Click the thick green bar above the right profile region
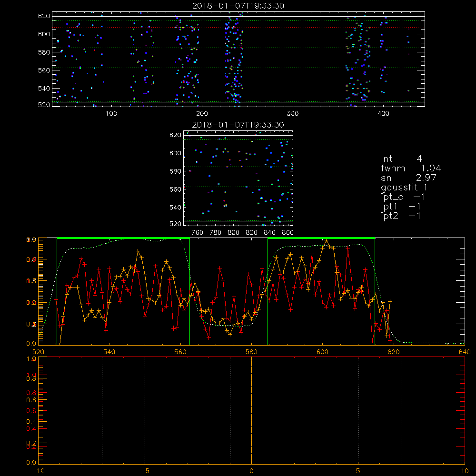This screenshot has width=476, height=476. pyautogui.click(x=321, y=238)
